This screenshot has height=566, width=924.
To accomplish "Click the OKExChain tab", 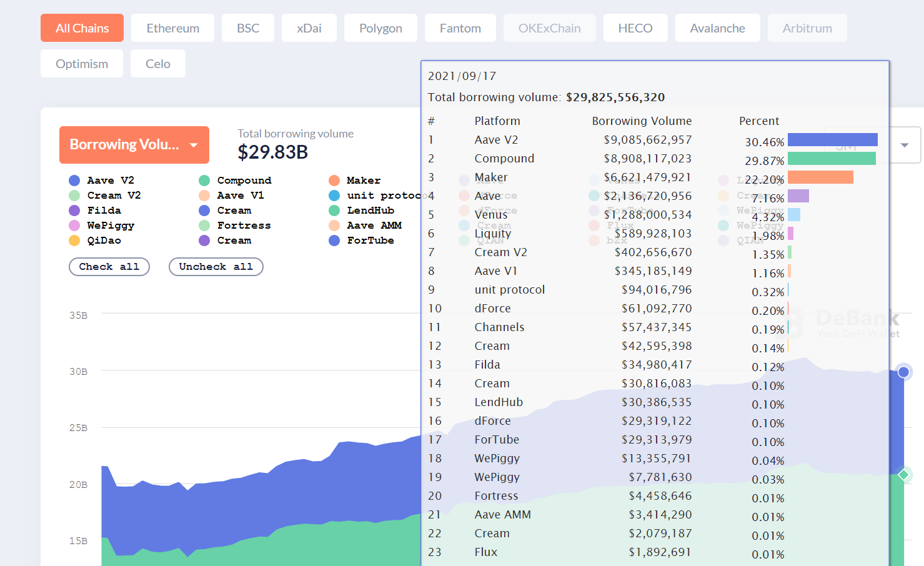I will click(x=550, y=28).
